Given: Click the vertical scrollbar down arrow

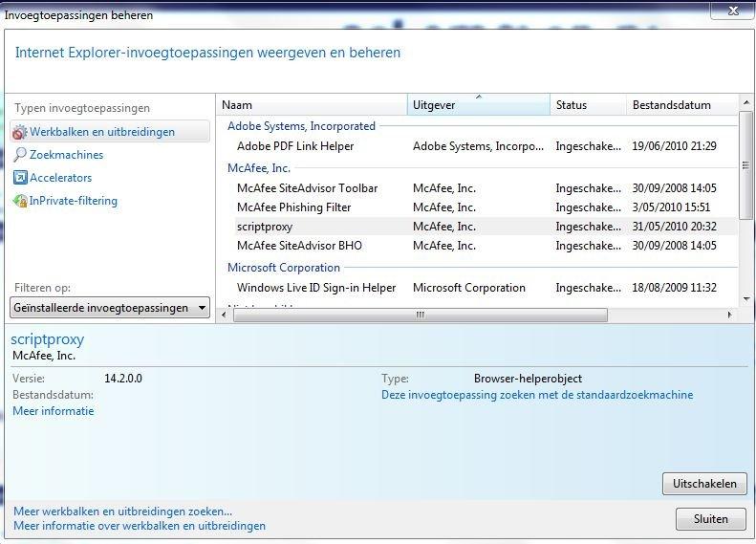Looking at the screenshot, I should click(745, 299).
